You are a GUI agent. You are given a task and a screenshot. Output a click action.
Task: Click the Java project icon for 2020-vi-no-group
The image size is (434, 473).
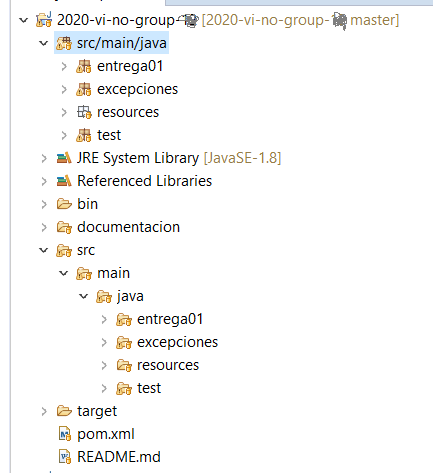(44, 20)
